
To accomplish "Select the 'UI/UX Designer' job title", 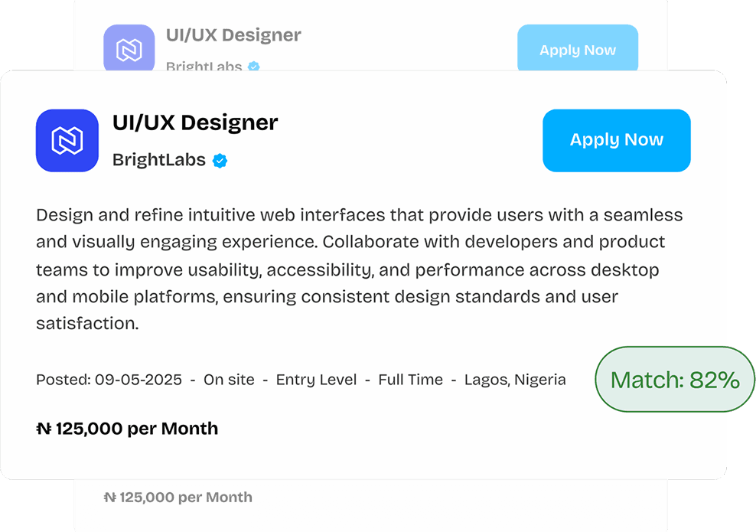I will (194, 122).
